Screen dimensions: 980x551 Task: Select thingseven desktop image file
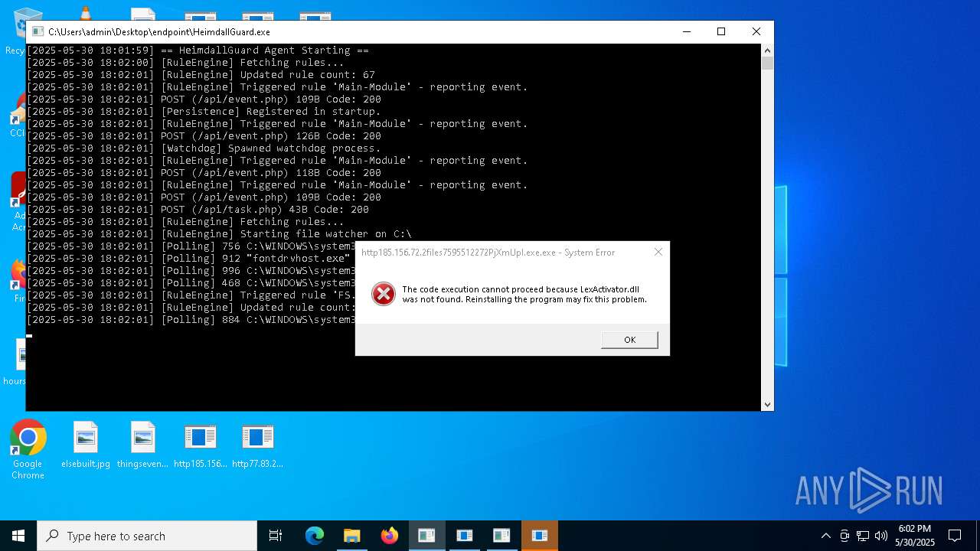point(143,445)
